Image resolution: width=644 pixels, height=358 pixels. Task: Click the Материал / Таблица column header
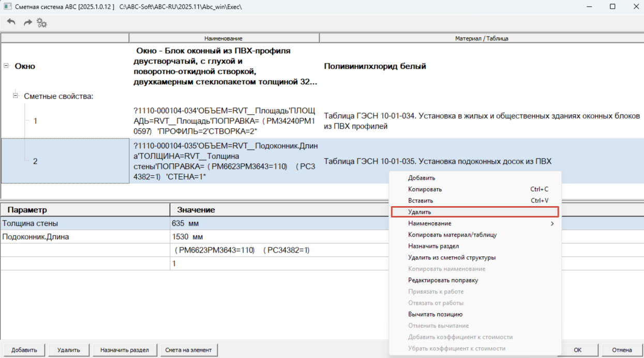[x=482, y=38]
